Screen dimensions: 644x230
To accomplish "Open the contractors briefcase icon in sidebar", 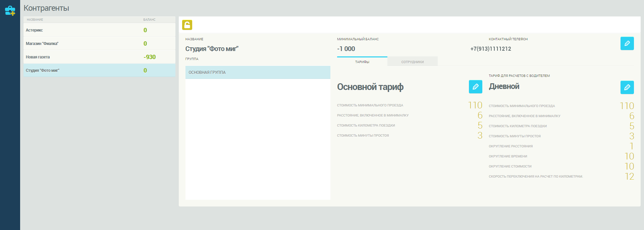I will coord(10,11).
